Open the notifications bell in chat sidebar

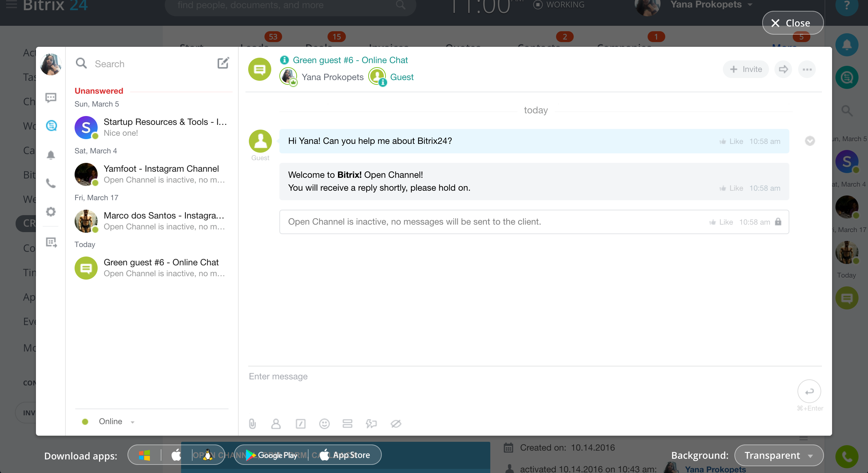click(51, 155)
